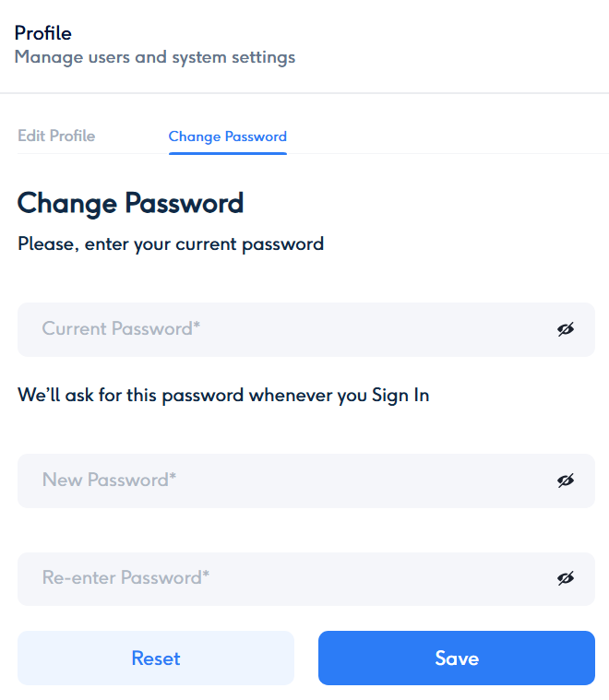
Task: Click the crossed-eye icon beside Re-enter Password
Action: [566, 578]
